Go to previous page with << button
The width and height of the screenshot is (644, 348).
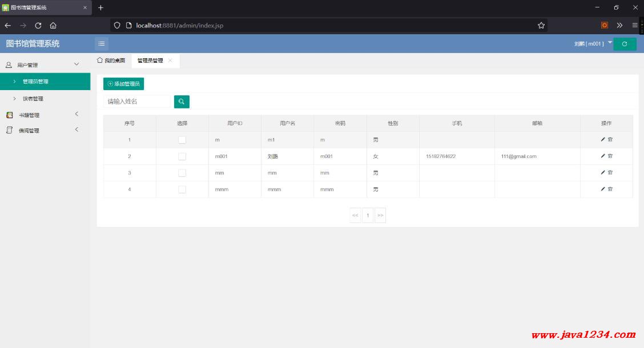click(x=355, y=215)
